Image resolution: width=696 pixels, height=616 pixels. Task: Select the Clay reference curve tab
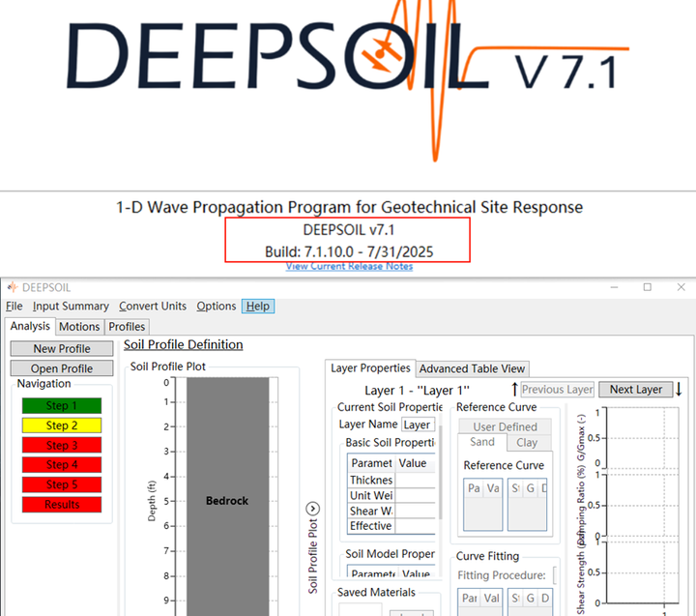click(527, 442)
